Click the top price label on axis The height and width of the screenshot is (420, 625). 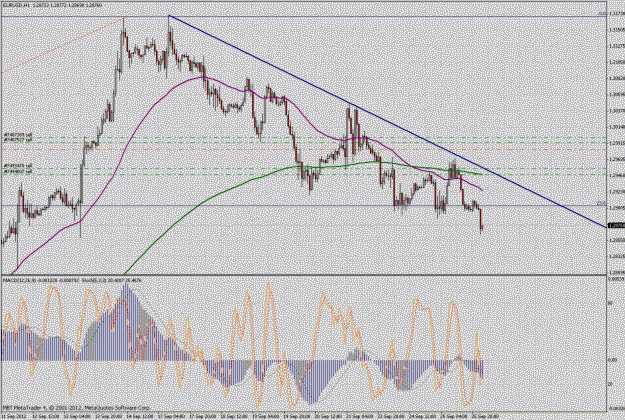pos(616,13)
